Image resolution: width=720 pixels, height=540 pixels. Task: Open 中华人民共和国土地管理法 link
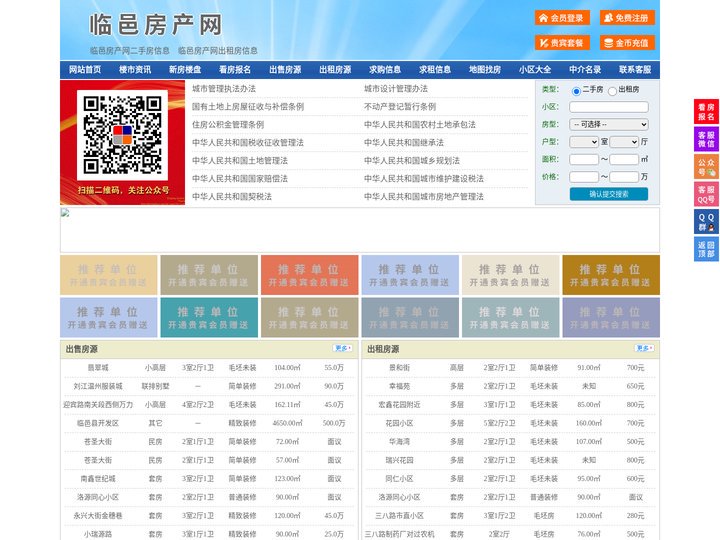click(x=240, y=160)
